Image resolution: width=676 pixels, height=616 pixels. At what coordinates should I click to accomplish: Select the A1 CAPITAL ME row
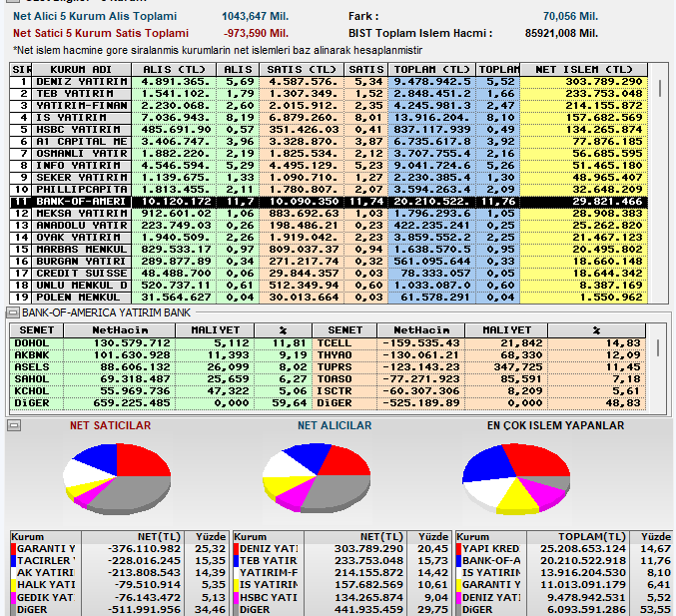pos(329,142)
